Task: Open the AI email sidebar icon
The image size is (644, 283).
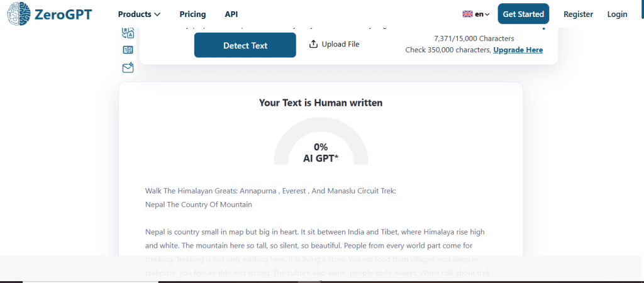Action: pos(128,67)
